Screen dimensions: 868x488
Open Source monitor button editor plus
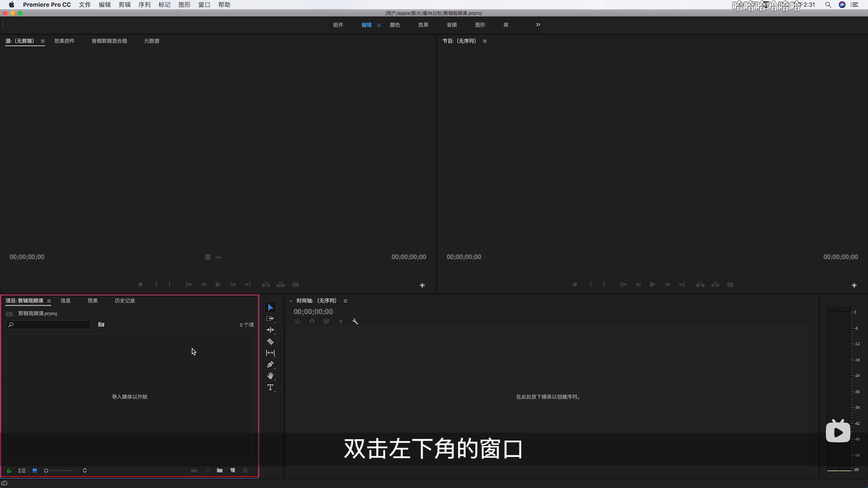tap(422, 286)
